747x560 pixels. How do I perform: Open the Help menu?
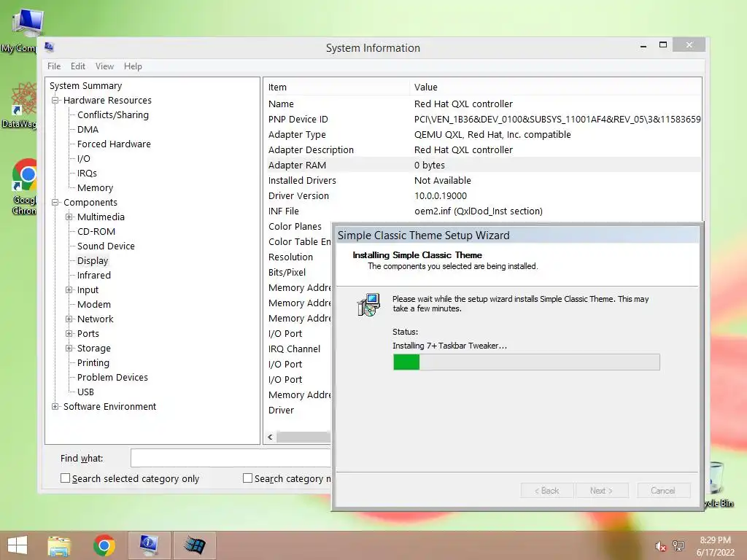[x=133, y=66]
